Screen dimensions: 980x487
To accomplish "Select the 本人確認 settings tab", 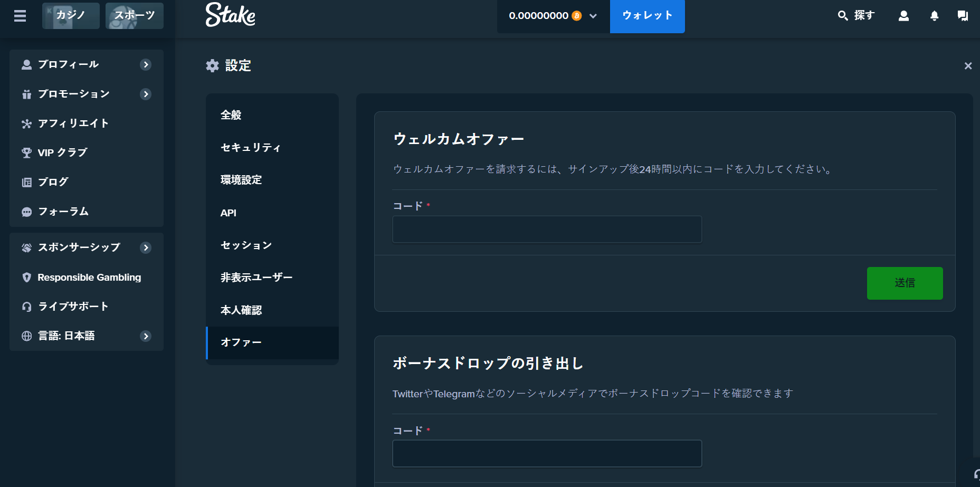I will 241,310.
